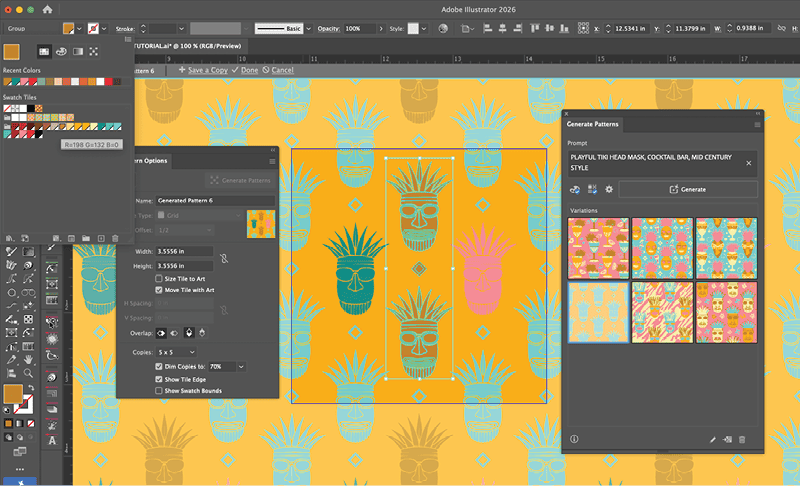Select the Type tool in narrow toolbar

point(51,440)
